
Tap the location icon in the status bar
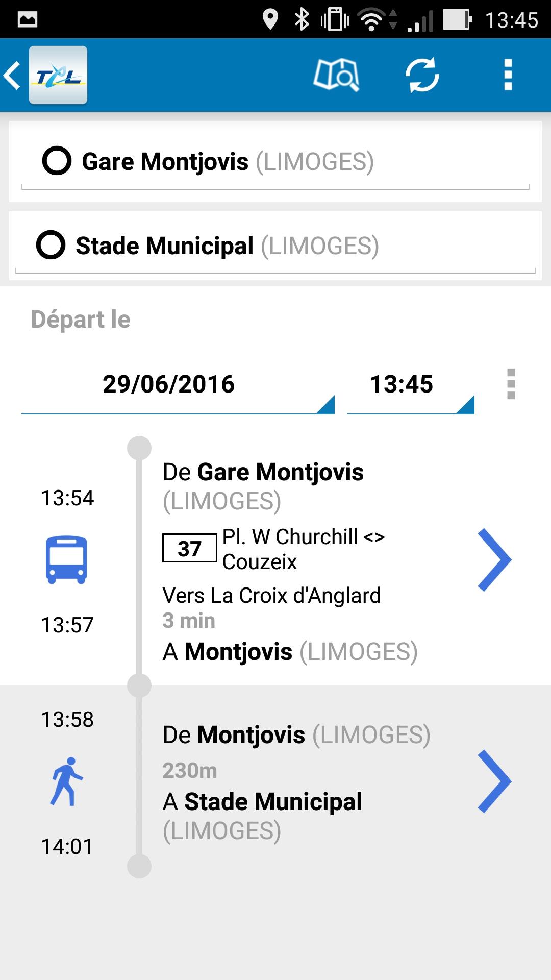click(x=270, y=19)
